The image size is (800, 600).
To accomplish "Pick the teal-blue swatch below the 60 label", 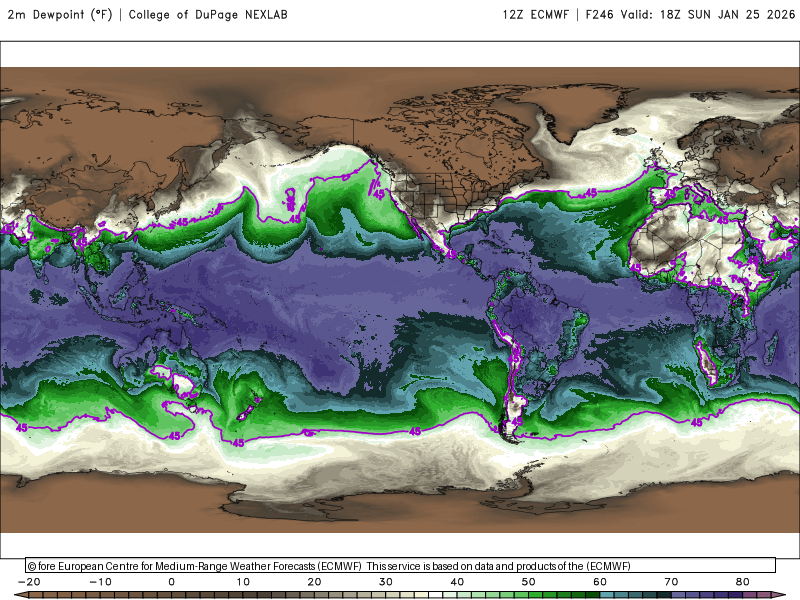I will click(607, 595).
